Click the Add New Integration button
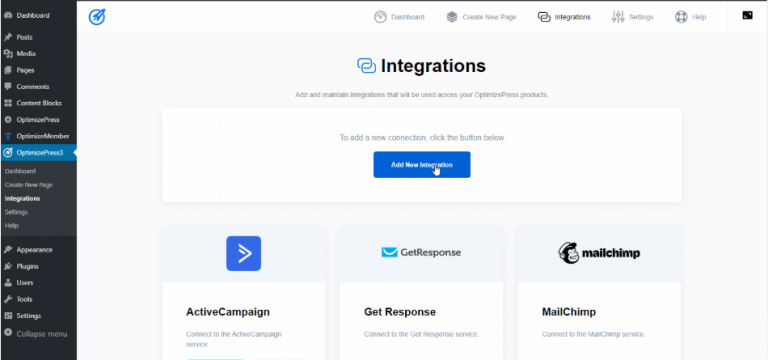This screenshot has height=360, width=768. tap(422, 165)
